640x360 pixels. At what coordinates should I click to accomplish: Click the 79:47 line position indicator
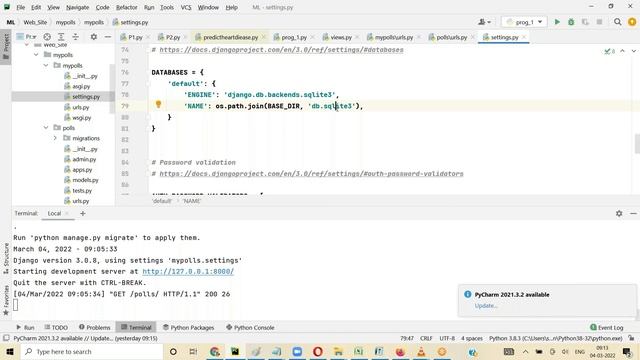(407, 338)
